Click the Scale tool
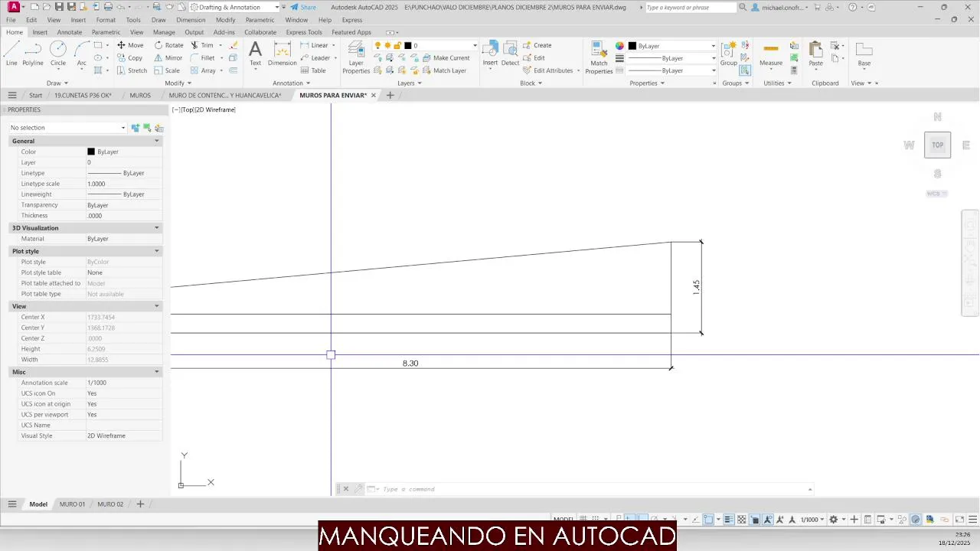The height and width of the screenshot is (551, 980). [x=167, y=70]
